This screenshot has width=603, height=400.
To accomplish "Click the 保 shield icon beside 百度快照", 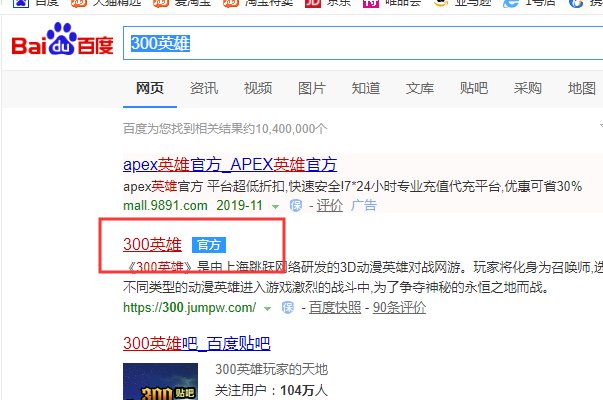I will point(288,307).
